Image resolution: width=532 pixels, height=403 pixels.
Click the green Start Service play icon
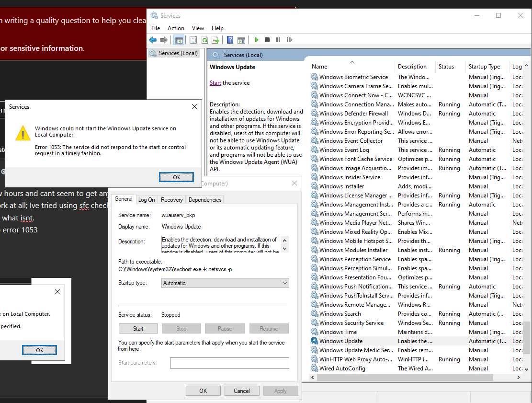[x=257, y=40]
